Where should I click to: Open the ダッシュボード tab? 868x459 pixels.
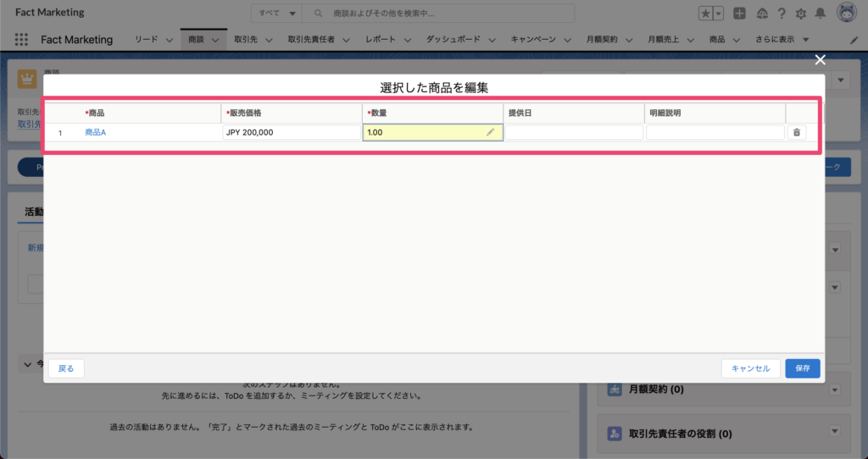[x=453, y=39]
